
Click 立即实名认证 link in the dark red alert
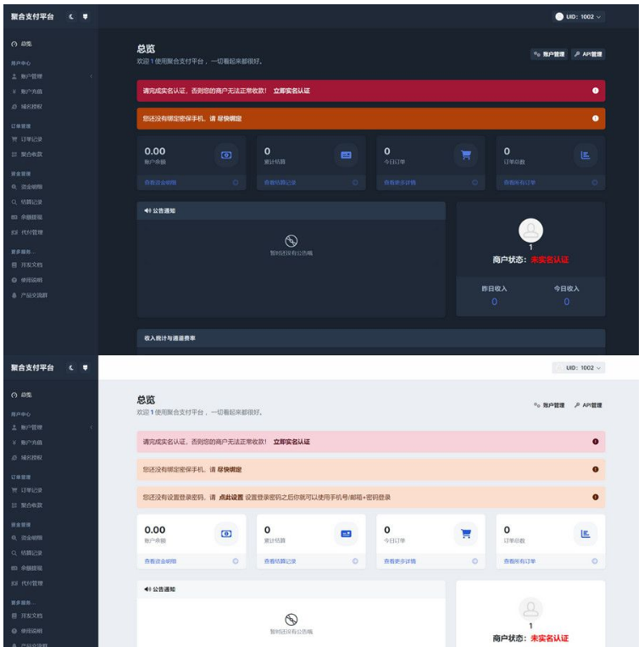coord(291,91)
